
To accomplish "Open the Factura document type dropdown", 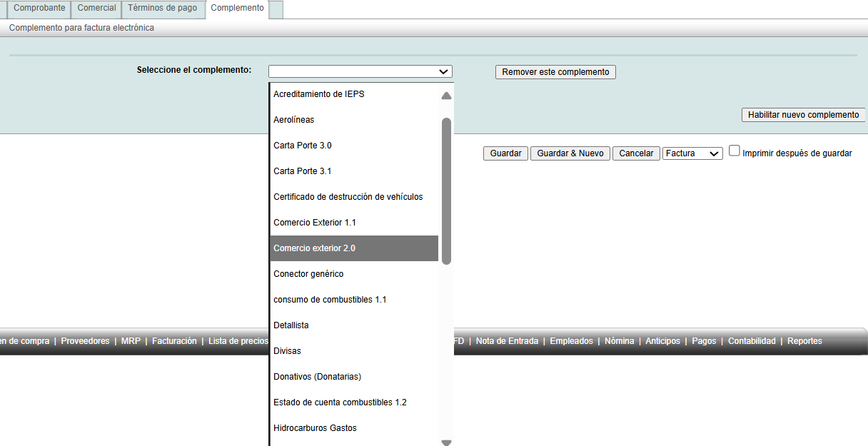I will pos(692,153).
